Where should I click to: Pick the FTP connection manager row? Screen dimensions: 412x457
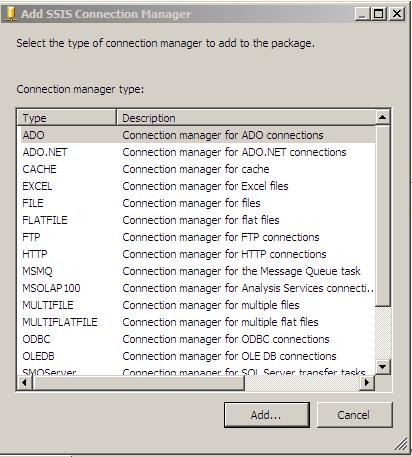click(x=198, y=237)
